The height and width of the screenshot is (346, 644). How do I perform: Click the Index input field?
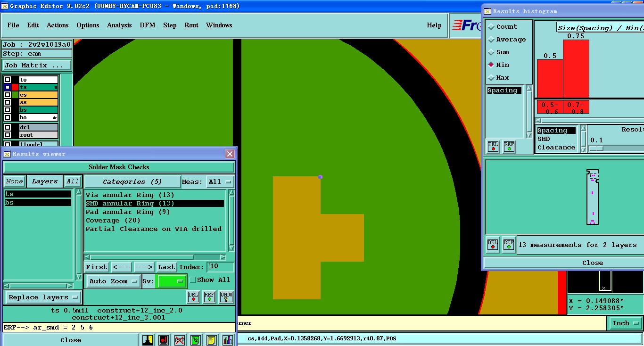[221, 267]
